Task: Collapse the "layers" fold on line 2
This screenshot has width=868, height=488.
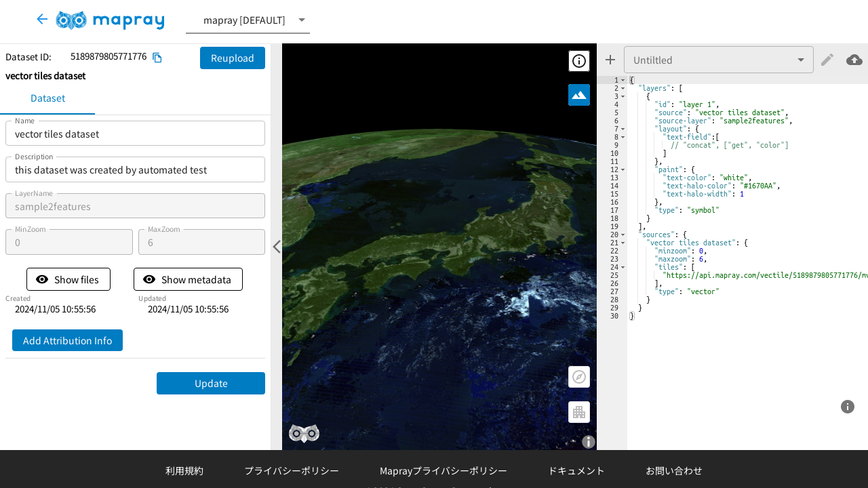Action: [623, 88]
